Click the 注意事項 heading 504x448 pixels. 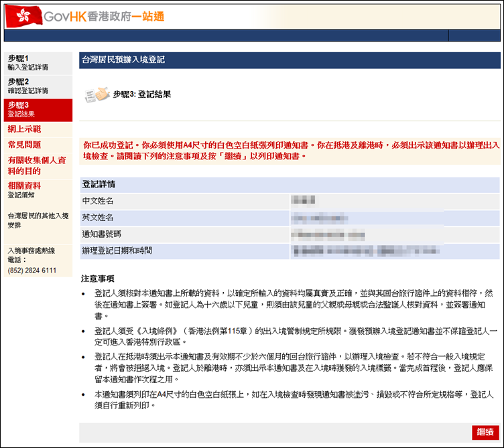(98, 279)
